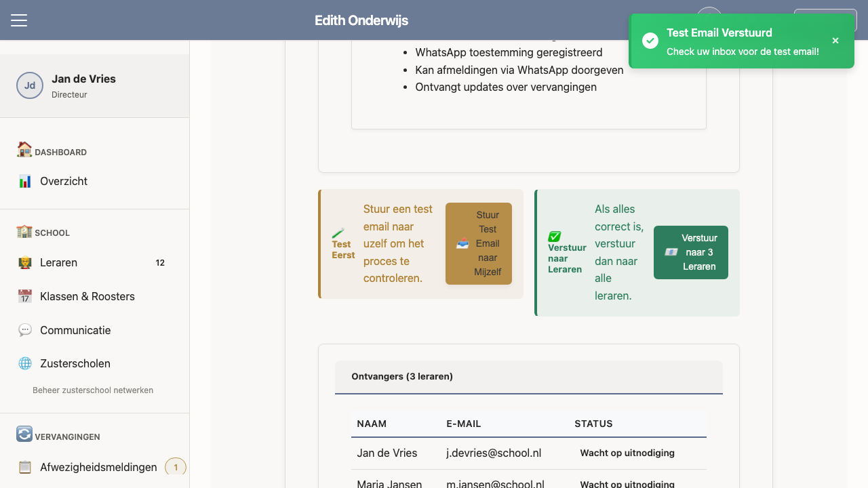Click the WhatsApp toestemming geregistreerd bullet
The height and width of the screenshot is (488, 868).
pos(509,52)
